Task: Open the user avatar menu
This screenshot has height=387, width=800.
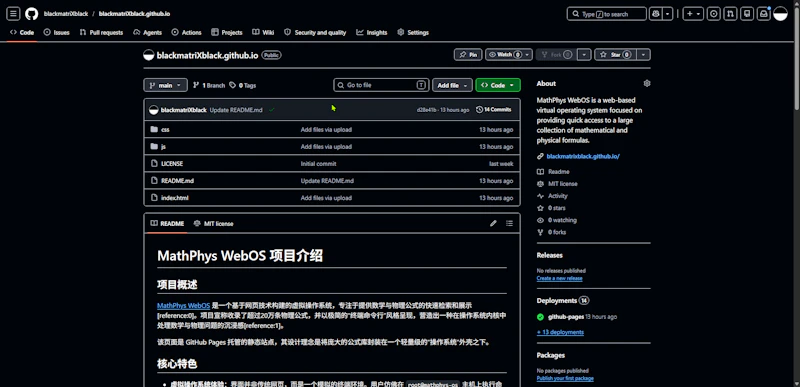Action: tap(781, 14)
